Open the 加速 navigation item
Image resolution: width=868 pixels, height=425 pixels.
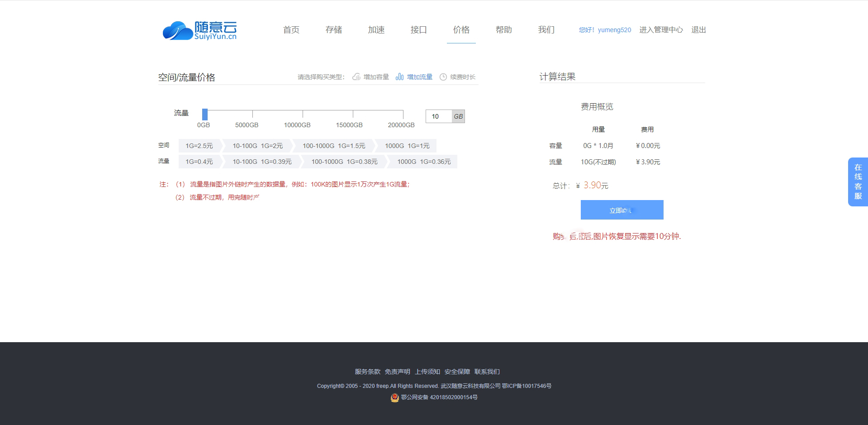pos(376,30)
